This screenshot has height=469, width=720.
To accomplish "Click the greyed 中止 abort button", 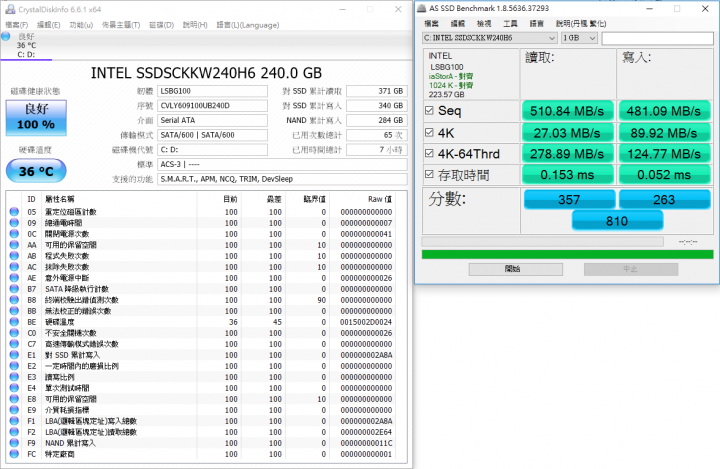I will (631, 269).
